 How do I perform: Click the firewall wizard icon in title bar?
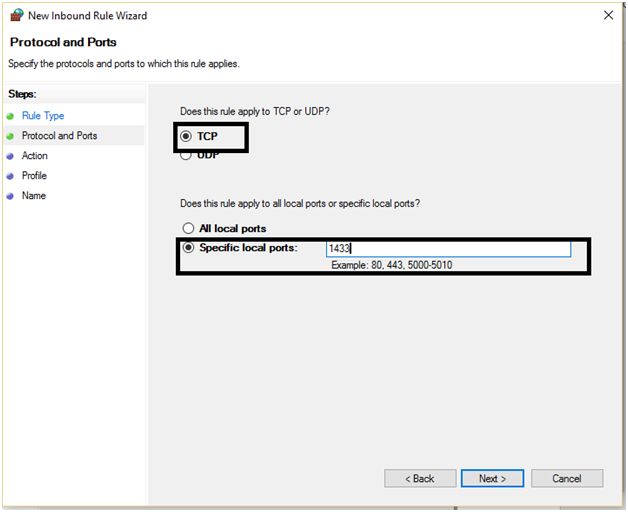tap(15, 16)
